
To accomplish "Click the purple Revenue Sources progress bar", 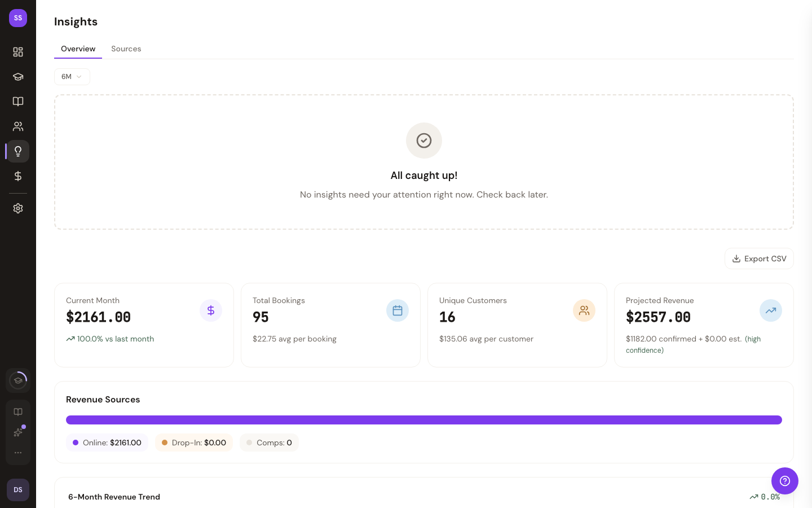I will point(423,420).
